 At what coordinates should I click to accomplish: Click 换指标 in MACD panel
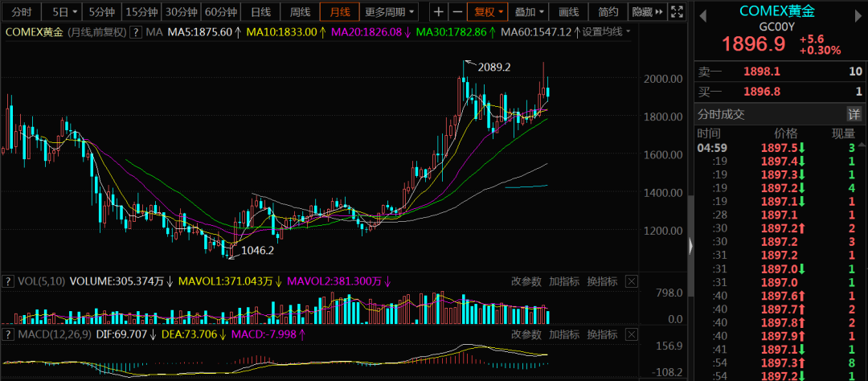pos(602,334)
